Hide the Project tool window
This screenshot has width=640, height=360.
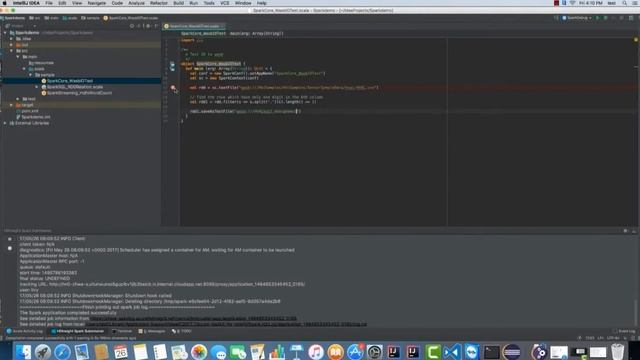156,26
